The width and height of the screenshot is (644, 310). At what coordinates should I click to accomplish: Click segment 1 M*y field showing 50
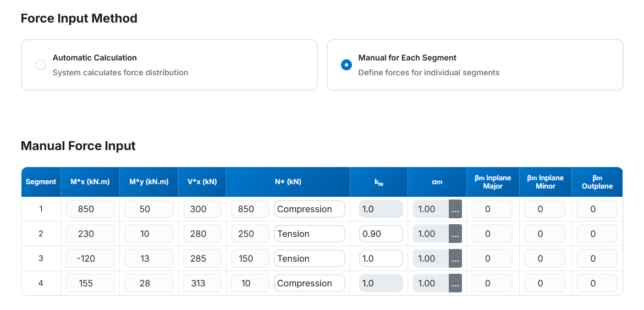click(x=148, y=209)
